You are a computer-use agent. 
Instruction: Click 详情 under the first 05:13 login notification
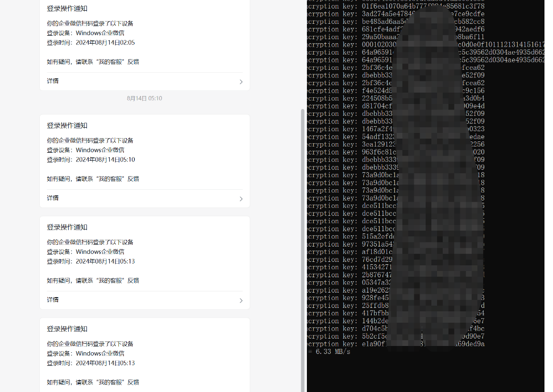pyautogui.click(x=53, y=300)
